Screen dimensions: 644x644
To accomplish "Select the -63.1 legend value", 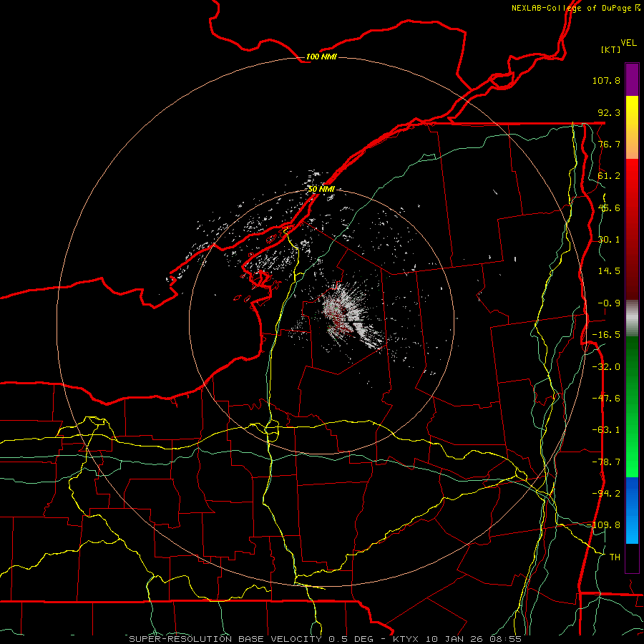I will pos(606,430).
